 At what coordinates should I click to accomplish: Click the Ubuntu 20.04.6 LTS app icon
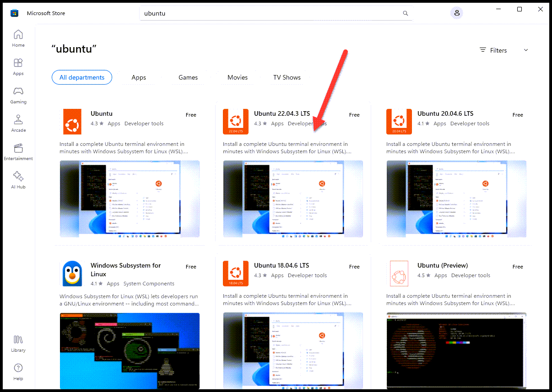pyautogui.click(x=399, y=122)
